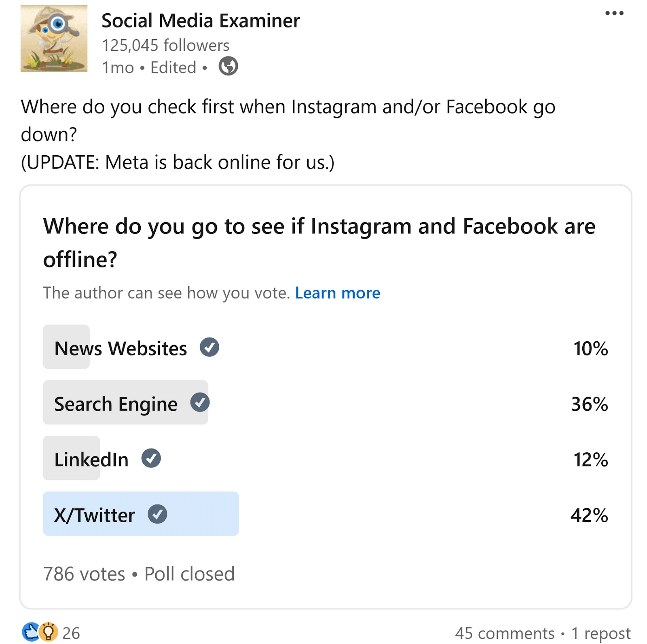
Task: Click the checkmark beside Search Engine
Action: (199, 402)
